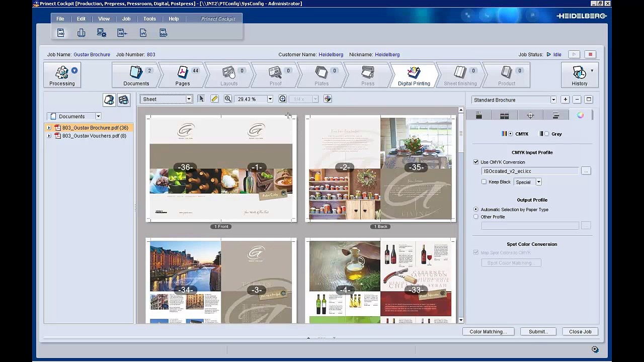Go to the Documents workflow step
Image resolution: width=644 pixels, height=362 pixels.
(136, 75)
